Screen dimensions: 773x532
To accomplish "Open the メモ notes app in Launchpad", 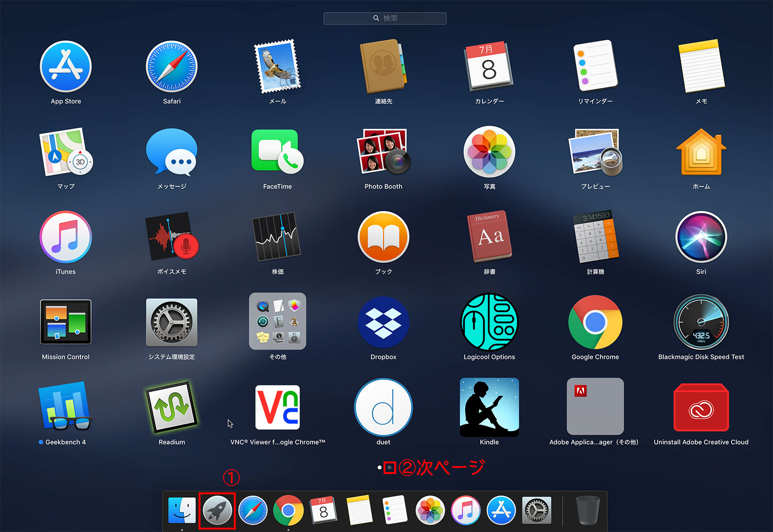I will tap(701, 66).
